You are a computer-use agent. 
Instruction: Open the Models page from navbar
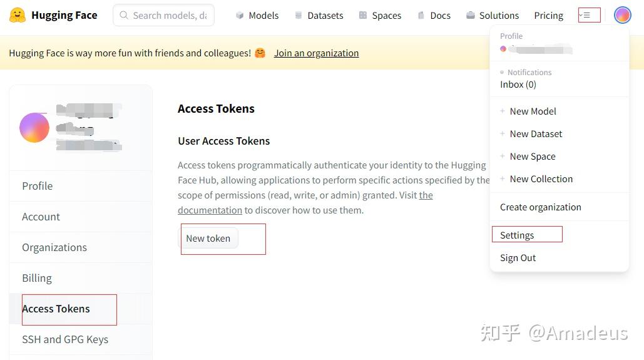pyautogui.click(x=257, y=16)
